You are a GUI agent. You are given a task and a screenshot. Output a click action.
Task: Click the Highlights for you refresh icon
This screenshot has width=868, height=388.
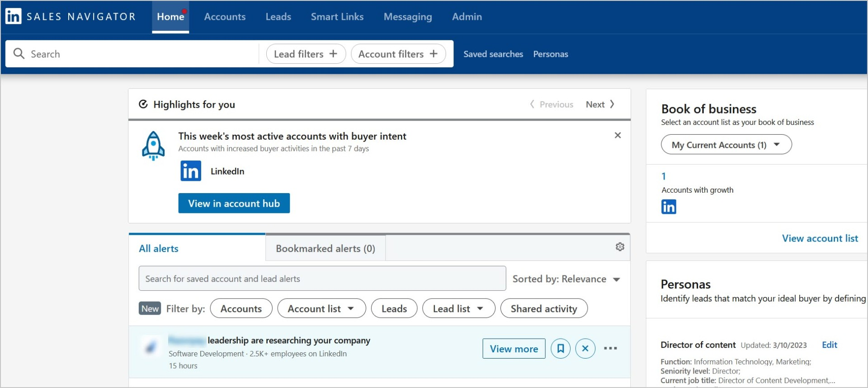click(143, 104)
